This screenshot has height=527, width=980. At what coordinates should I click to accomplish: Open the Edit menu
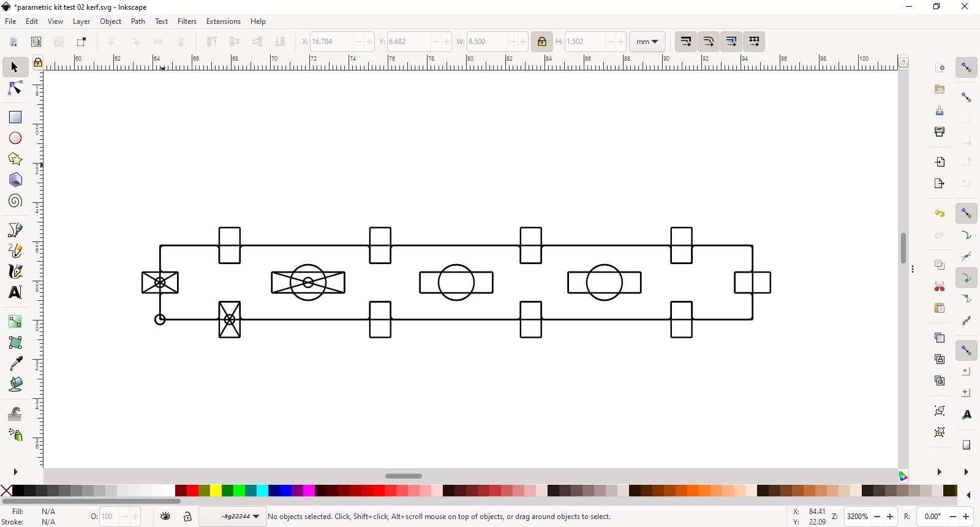coord(32,21)
